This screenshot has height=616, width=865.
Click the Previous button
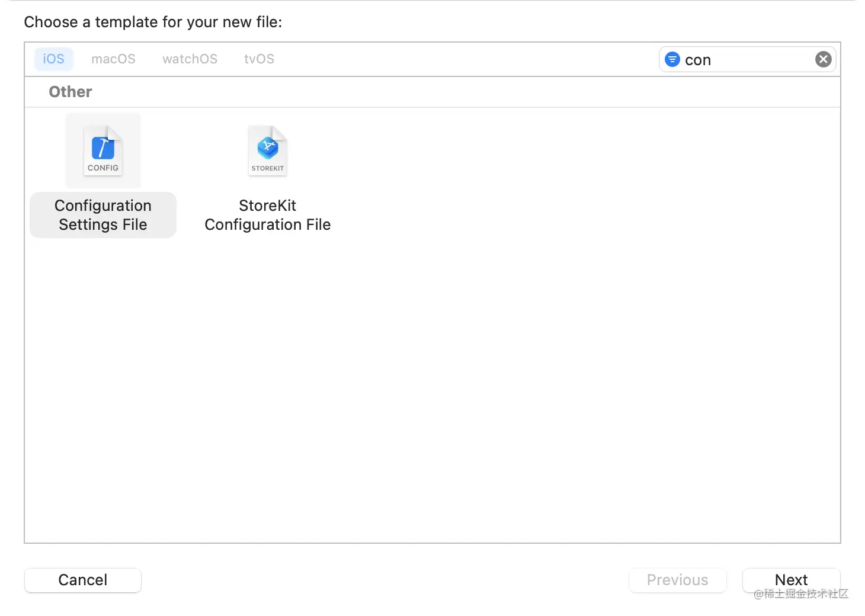coord(677,580)
